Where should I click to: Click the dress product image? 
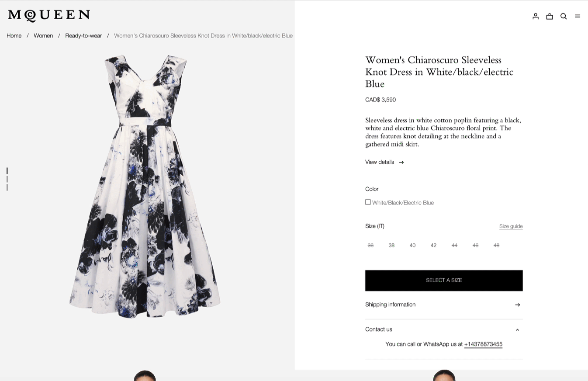[145, 186]
